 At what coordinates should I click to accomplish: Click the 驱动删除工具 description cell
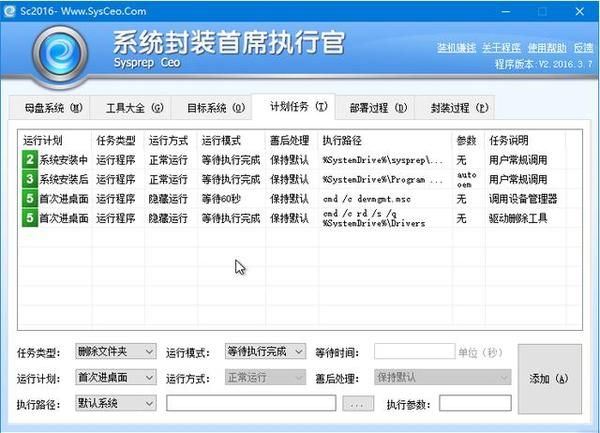click(x=518, y=218)
